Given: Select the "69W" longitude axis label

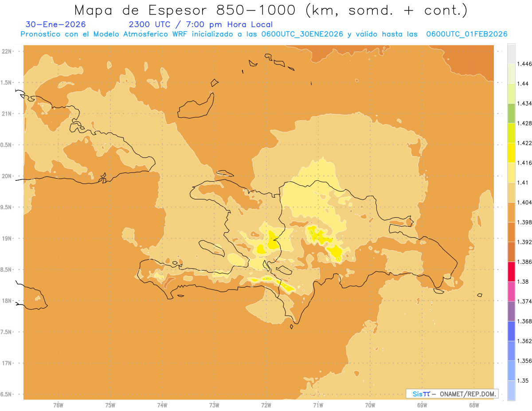Looking at the screenshot, I should click(x=422, y=405).
